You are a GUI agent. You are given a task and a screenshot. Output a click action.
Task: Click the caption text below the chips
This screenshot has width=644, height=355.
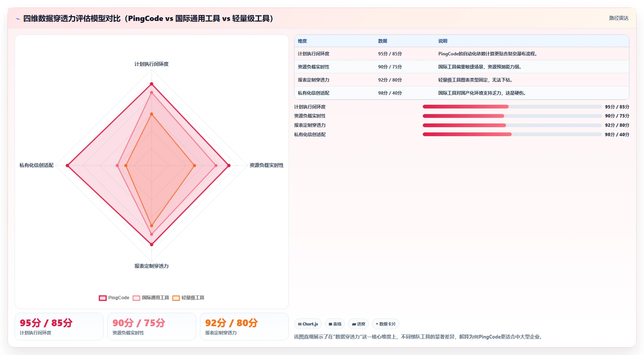click(419, 337)
